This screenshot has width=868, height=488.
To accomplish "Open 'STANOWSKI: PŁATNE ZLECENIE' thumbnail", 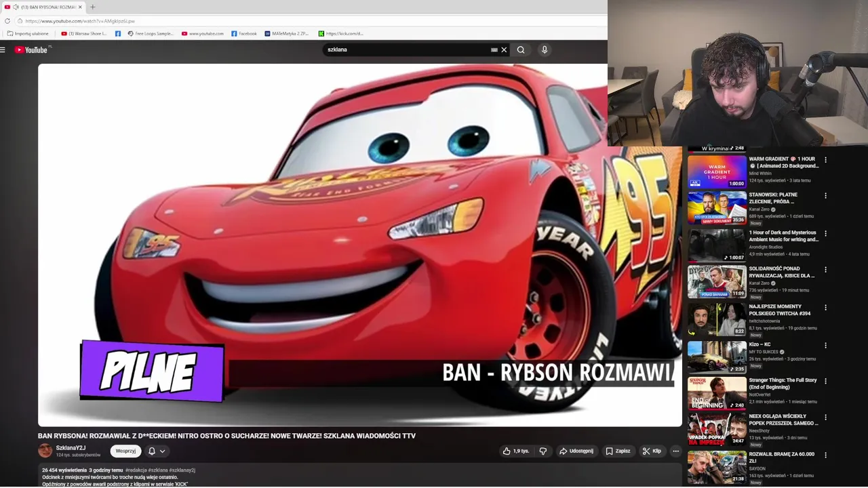I will pos(717,207).
